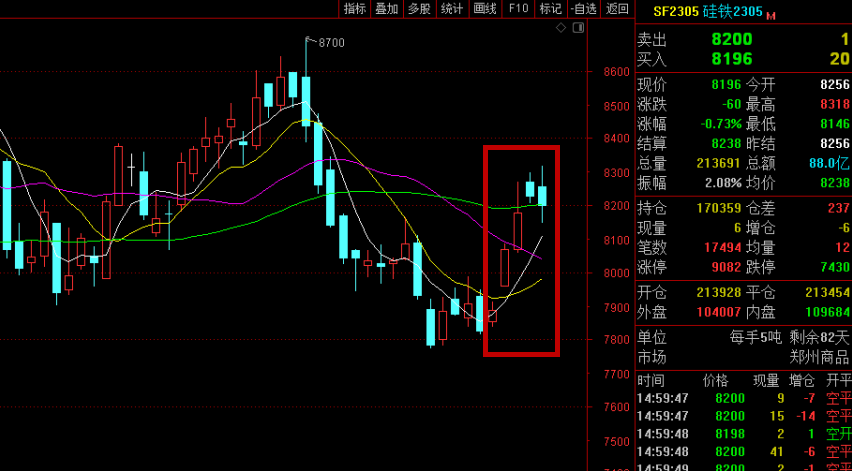
Task: Click the 8700 high price label on chart
Action: [x=330, y=43]
